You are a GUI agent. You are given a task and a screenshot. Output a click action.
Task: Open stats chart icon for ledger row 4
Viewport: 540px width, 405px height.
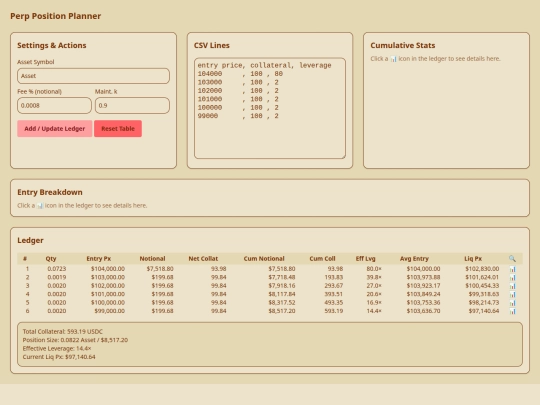pyautogui.click(x=512, y=294)
